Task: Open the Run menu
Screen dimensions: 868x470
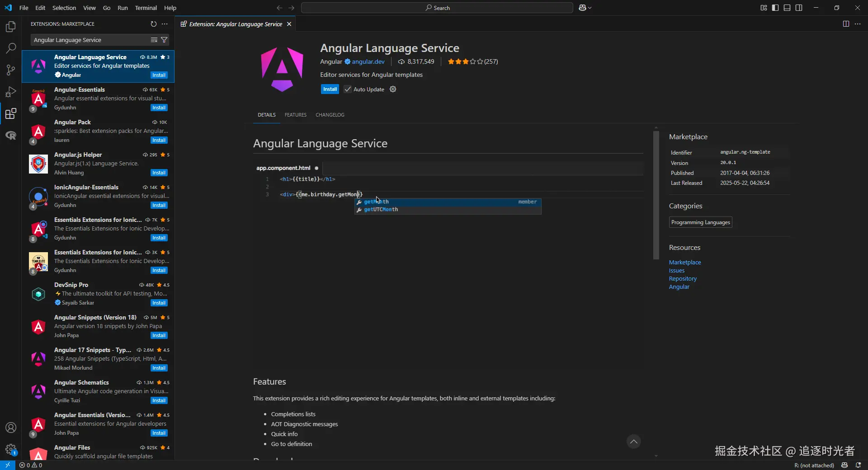Action: 123,8
